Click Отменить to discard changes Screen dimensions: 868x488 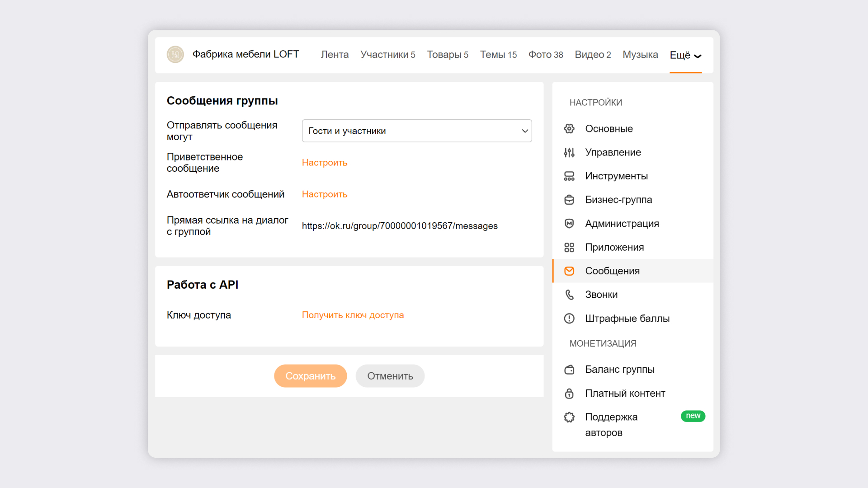[389, 375]
